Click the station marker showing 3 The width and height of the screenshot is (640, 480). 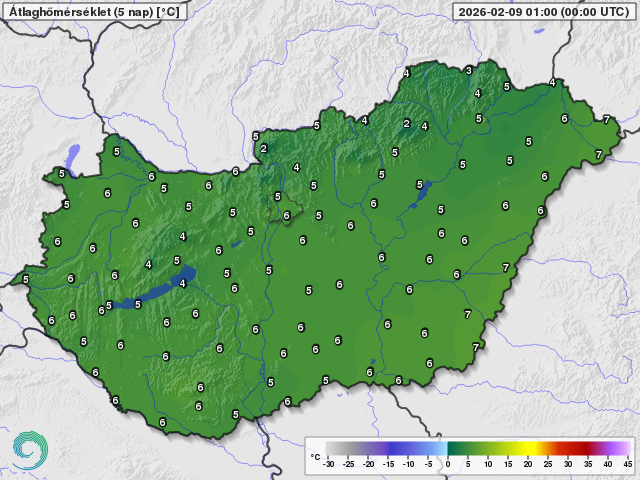(468, 71)
